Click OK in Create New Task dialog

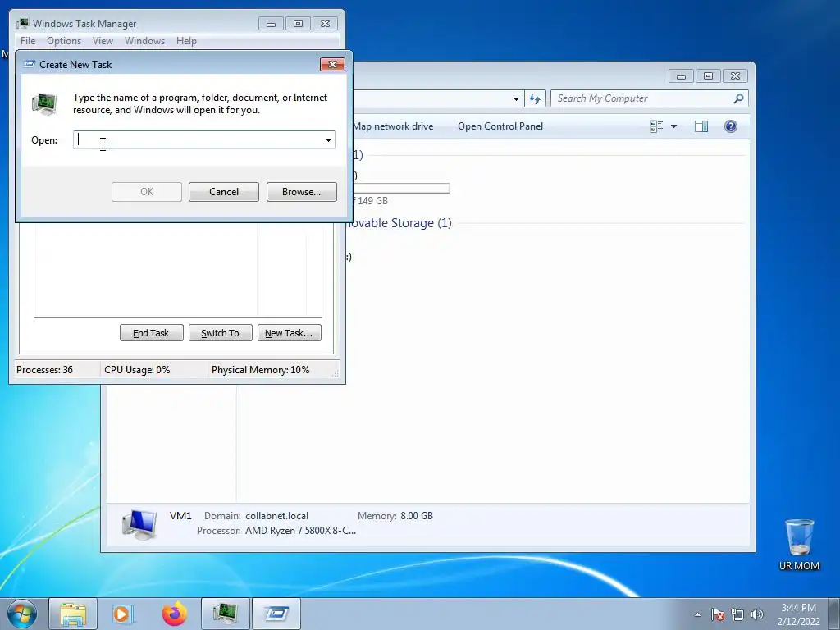click(147, 192)
